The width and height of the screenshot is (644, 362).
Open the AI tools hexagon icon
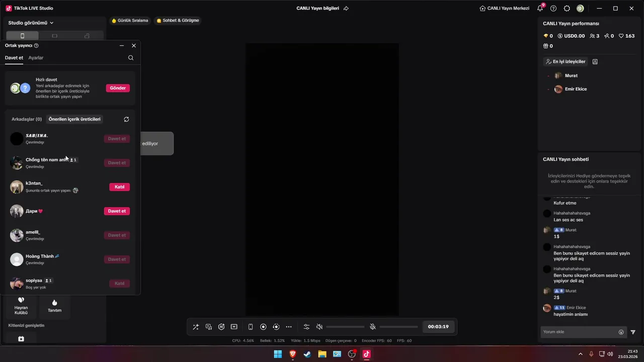coord(221,327)
